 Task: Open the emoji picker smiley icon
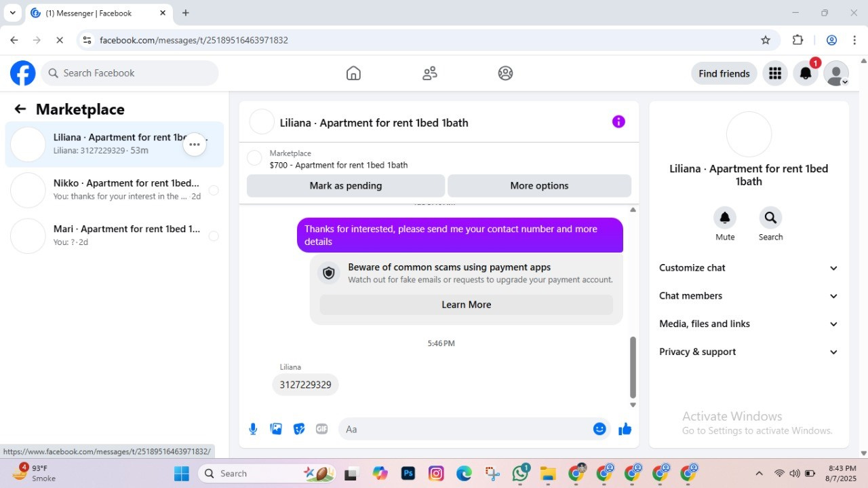599,429
